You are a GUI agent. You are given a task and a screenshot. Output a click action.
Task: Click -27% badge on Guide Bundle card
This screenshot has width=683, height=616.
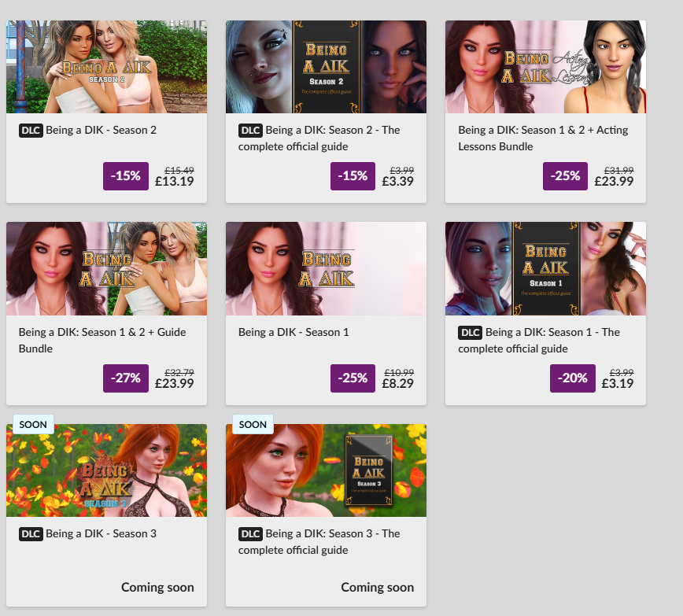point(125,378)
